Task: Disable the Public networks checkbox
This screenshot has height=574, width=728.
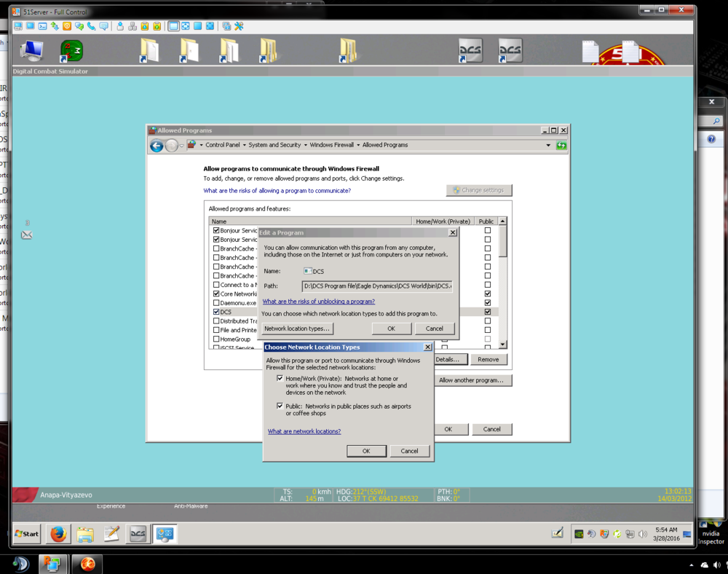Action: 280,406
